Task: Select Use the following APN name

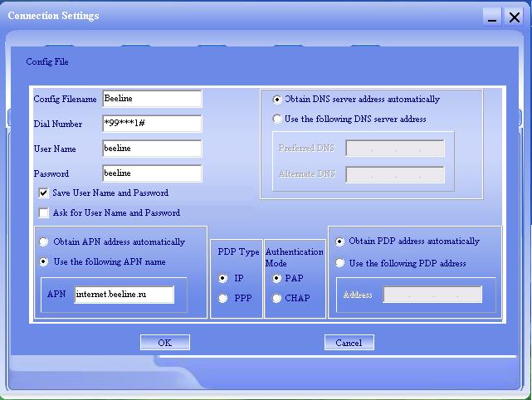Action: [x=45, y=262]
